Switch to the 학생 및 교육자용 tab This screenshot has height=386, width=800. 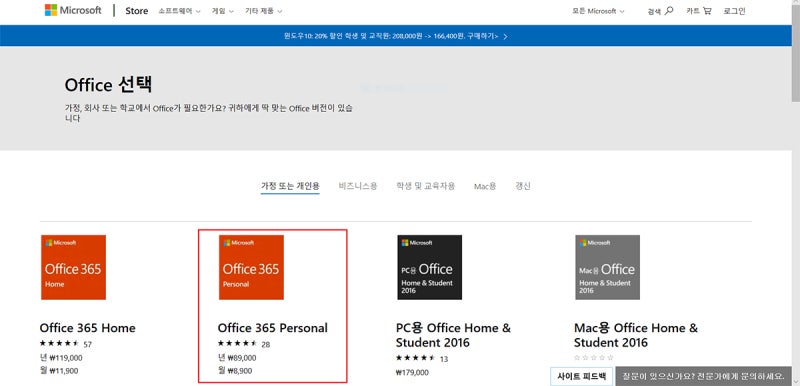tap(426, 186)
